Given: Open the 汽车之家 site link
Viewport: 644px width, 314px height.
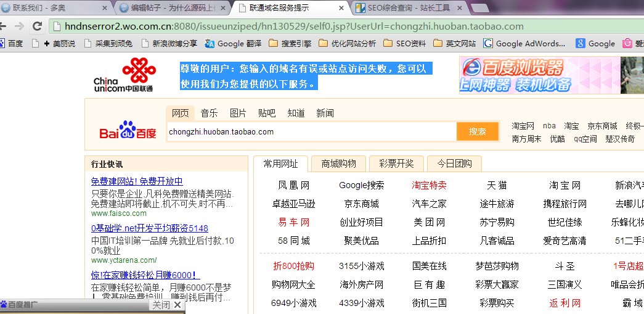Looking at the screenshot, I should (x=429, y=204).
